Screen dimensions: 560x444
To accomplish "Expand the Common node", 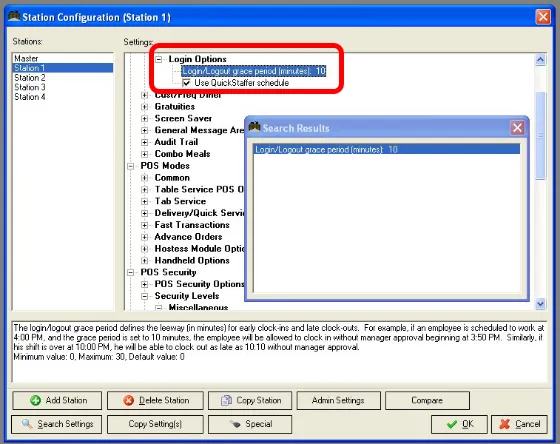I will pyautogui.click(x=144, y=178).
